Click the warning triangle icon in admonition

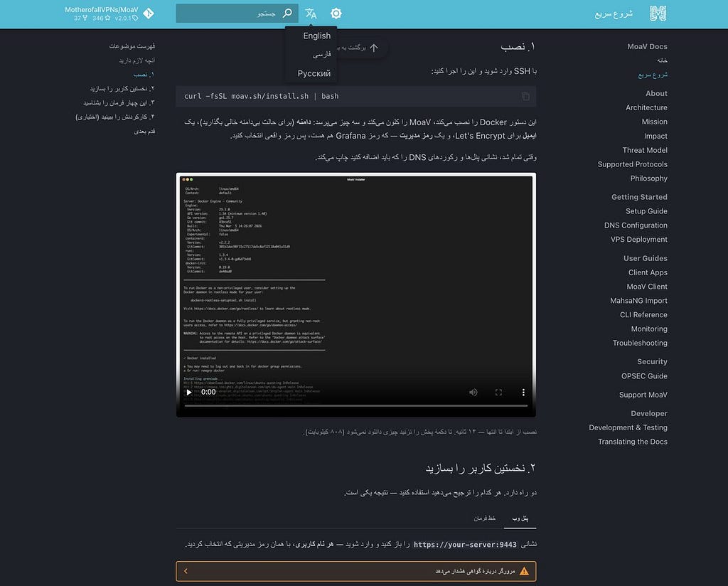(x=524, y=571)
